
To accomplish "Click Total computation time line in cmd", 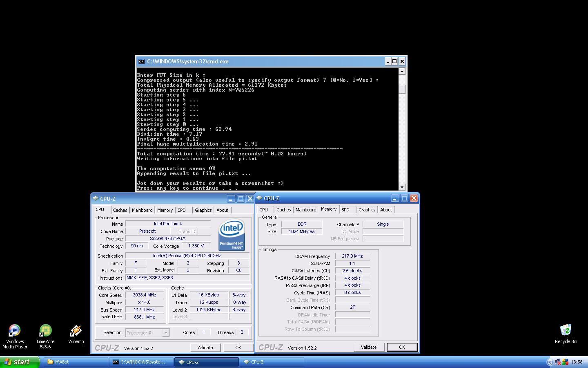I will 222,154.
